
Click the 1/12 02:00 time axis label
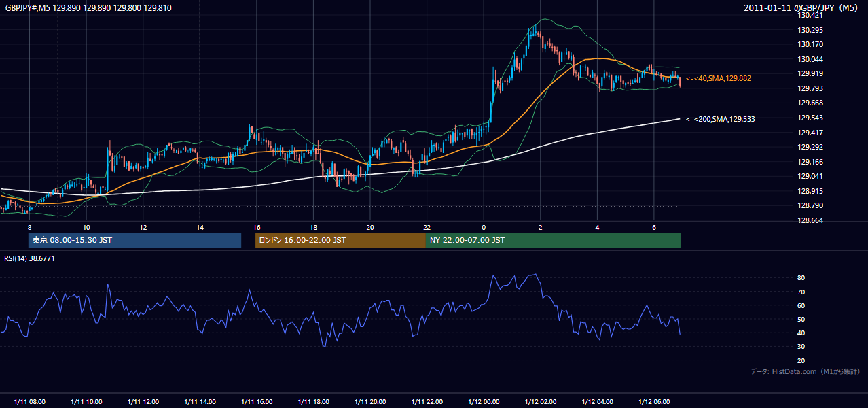(540, 401)
